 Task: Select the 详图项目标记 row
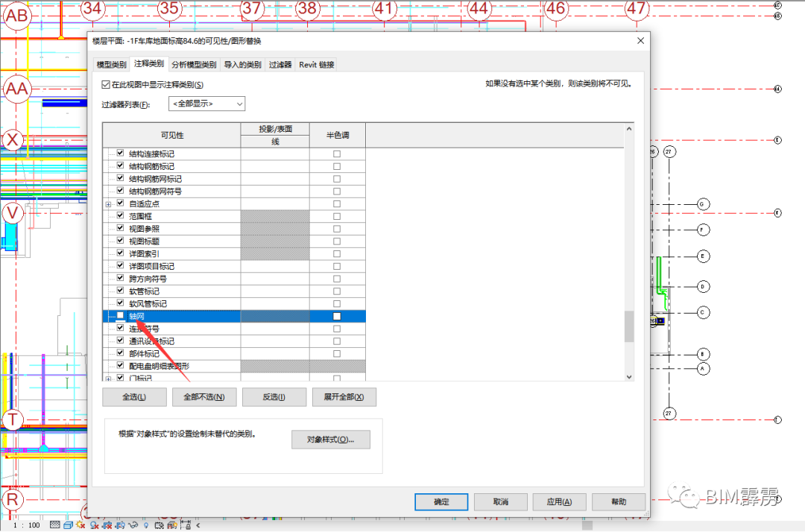tap(234, 266)
